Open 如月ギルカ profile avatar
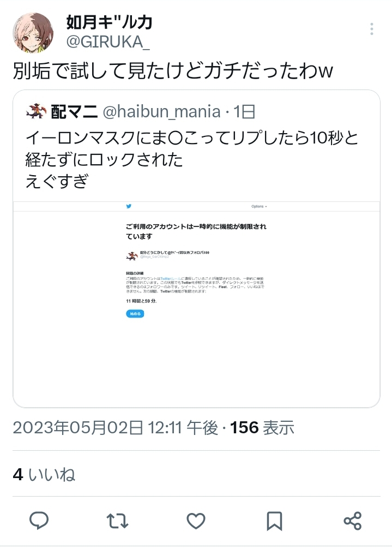The width and height of the screenshot is (392, 549). 33,33
